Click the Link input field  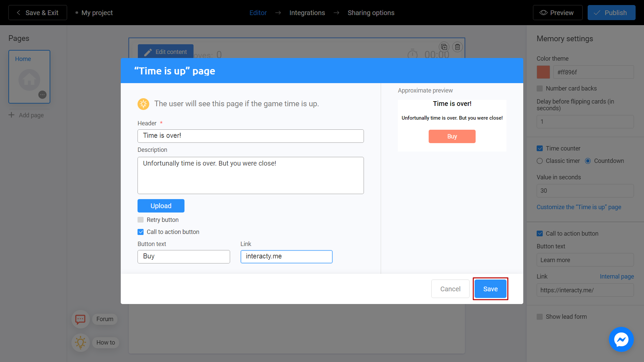pos(286,256)
